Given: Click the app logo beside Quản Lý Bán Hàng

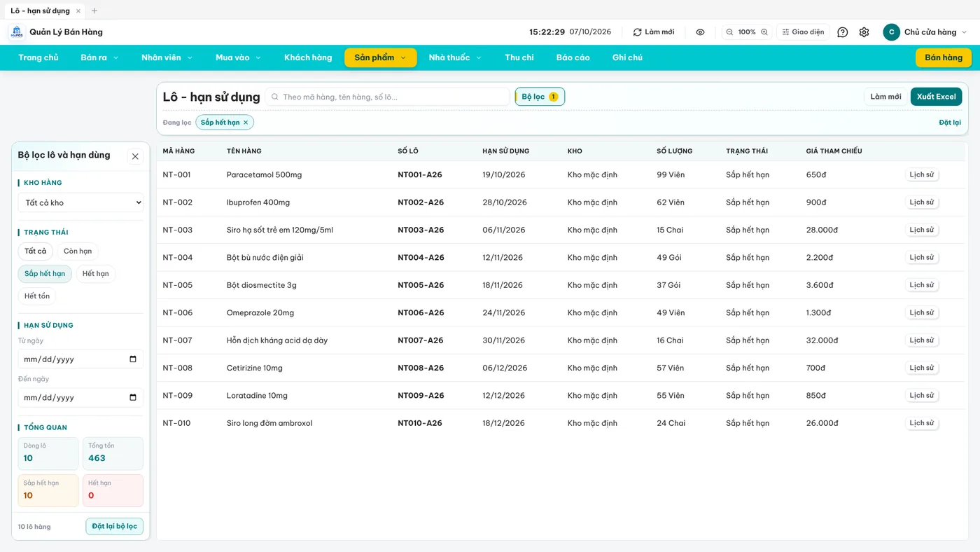Looking at the screenshot, I should (x=16, y=32).
